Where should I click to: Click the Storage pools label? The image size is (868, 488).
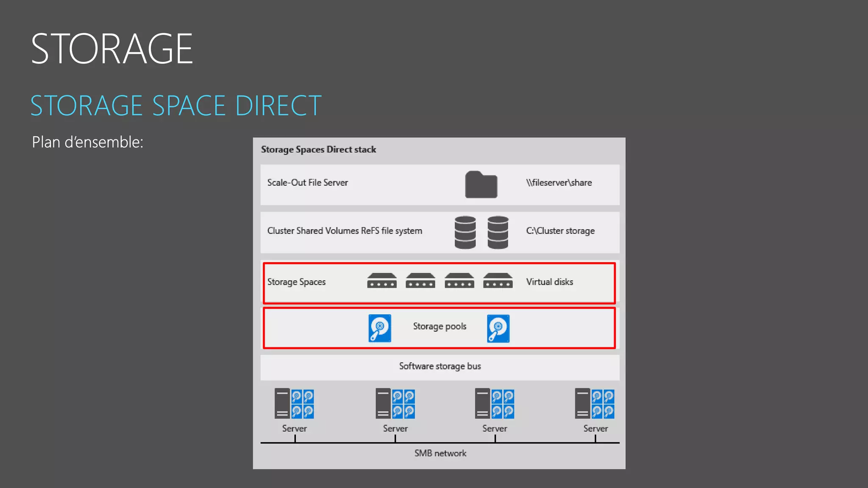point(440,326)
